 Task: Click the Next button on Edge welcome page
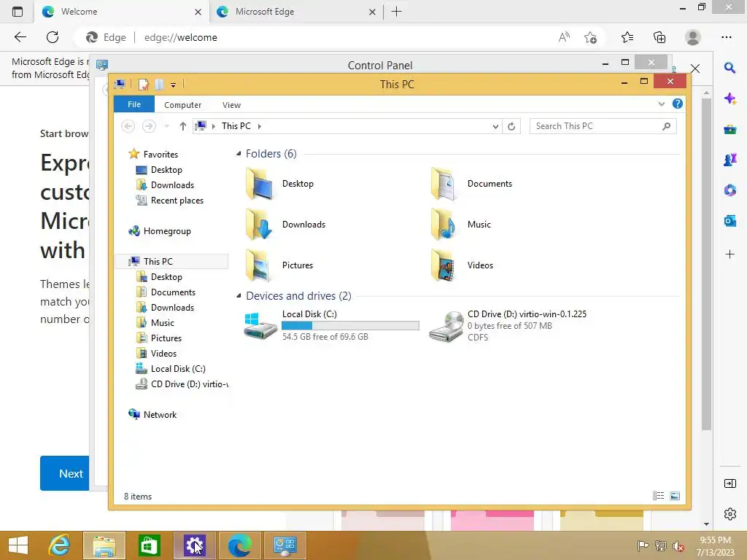(65, 473)
